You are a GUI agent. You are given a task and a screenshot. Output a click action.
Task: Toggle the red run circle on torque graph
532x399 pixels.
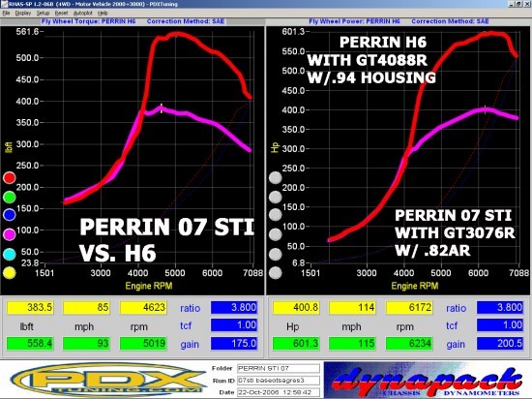[9, 177]
